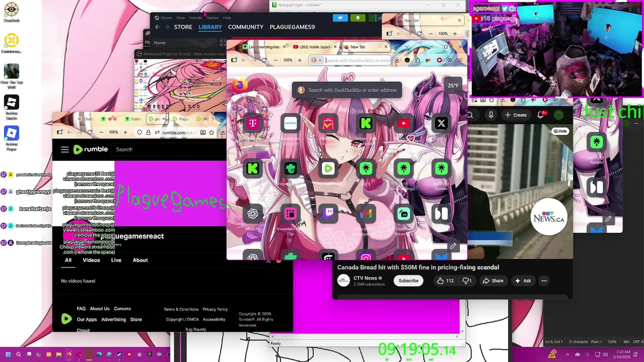Viewport: 644px width, 362px height.
Task: Zoom in with plus in front Firefox toolbar
Action: tap(299, 60)
